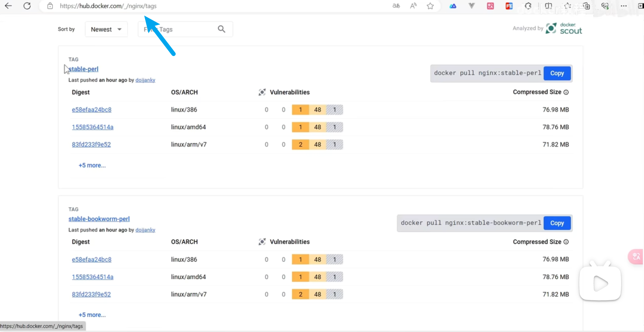The width and height of the screenshot is (644, 332).
Task: Reload the page with the refresh icon
Action: (27, 6)
